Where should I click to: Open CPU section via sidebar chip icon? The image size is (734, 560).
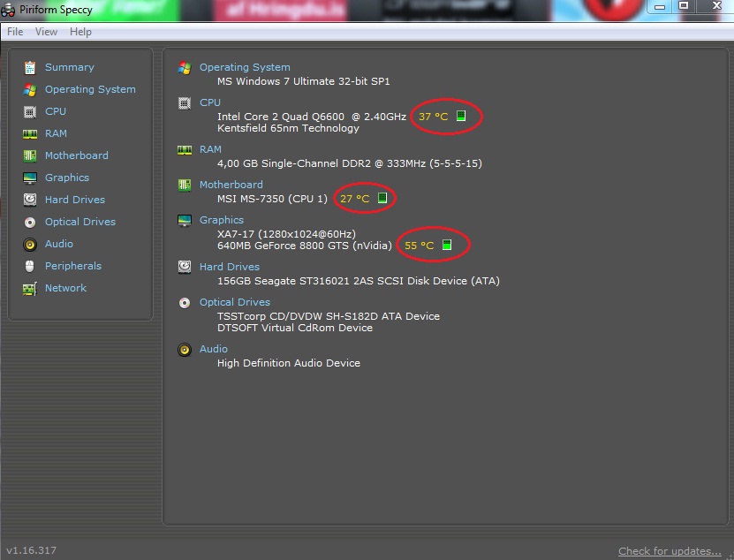click(30, 111)
